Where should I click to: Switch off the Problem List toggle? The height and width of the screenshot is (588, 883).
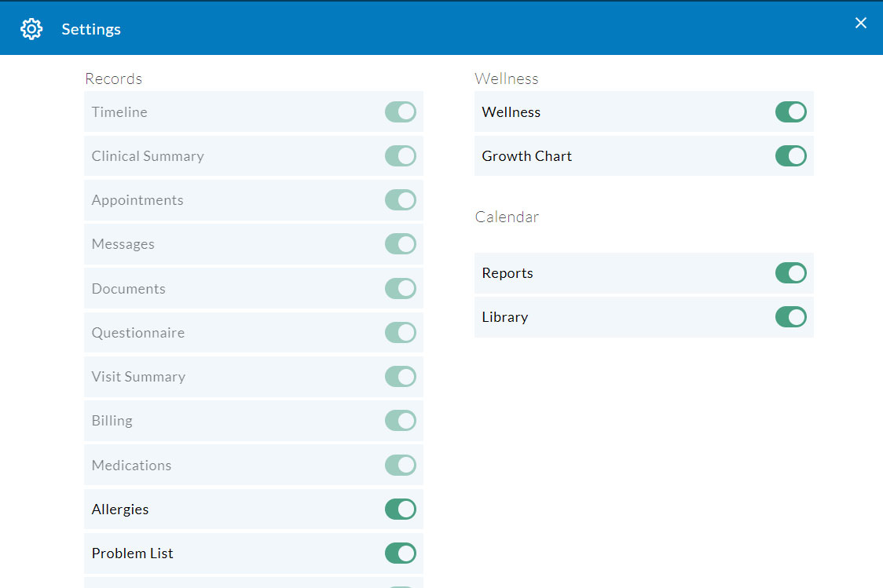click(400, 553)
